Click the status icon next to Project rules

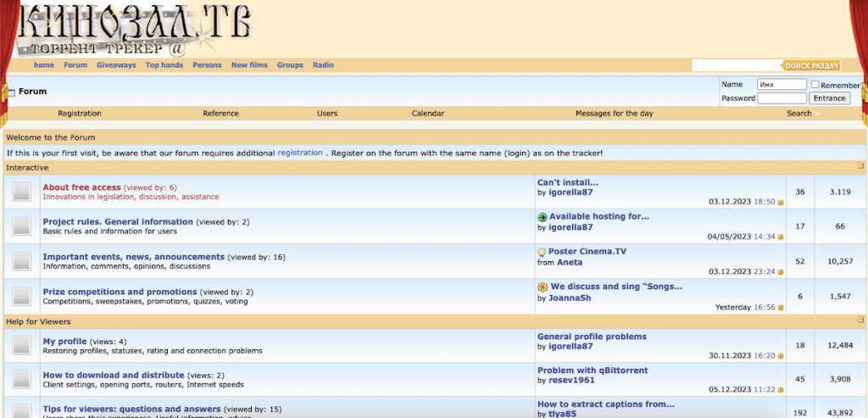(x=22, y=226)
